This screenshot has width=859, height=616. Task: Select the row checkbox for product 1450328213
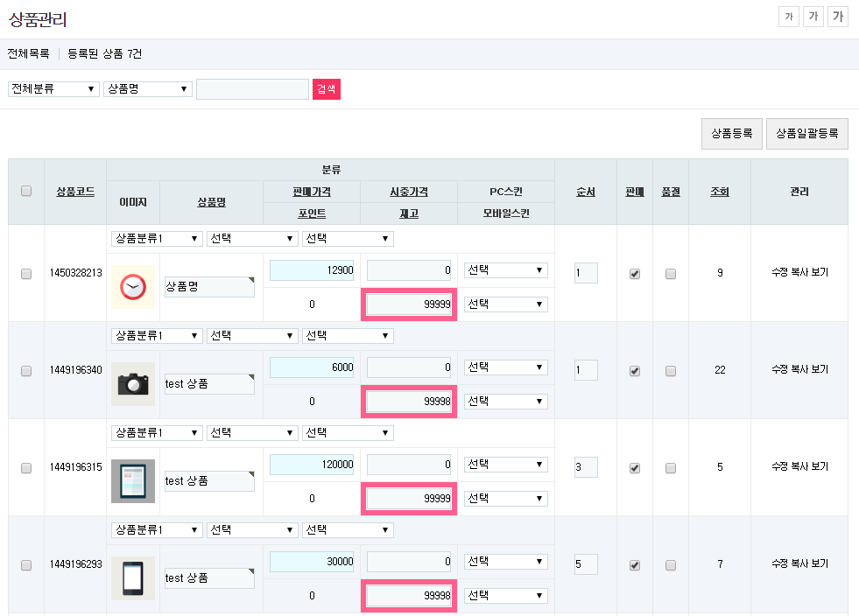tap(26, 273)
